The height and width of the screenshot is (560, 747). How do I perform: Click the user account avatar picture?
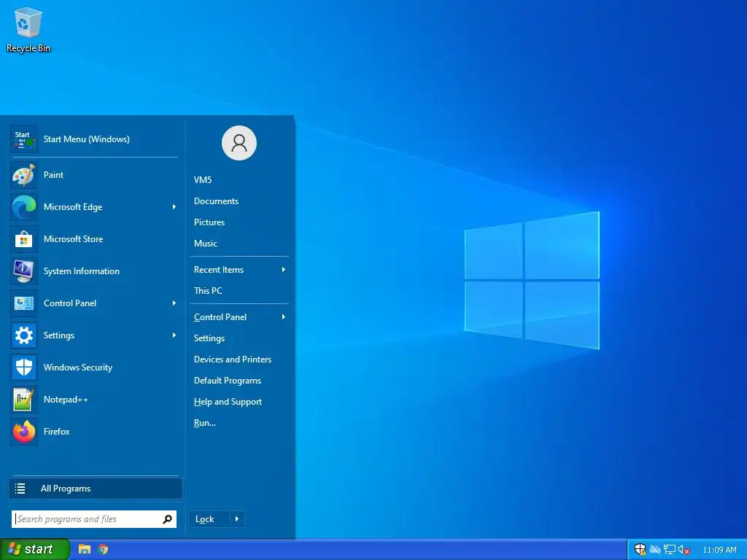[x=239, y=143]
